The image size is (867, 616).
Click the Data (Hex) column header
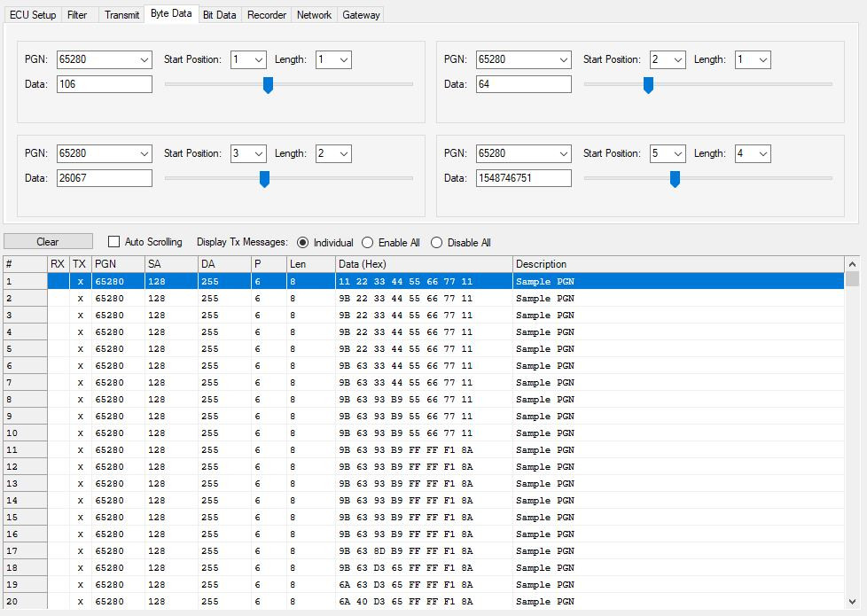(x=423, y=264)
